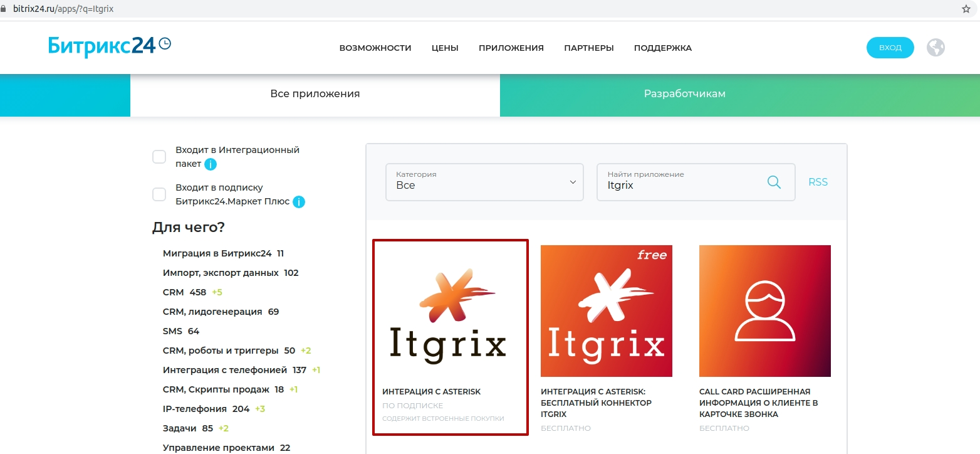
Task: Click the Для чего? heading
Action: [x=189, y=228]
